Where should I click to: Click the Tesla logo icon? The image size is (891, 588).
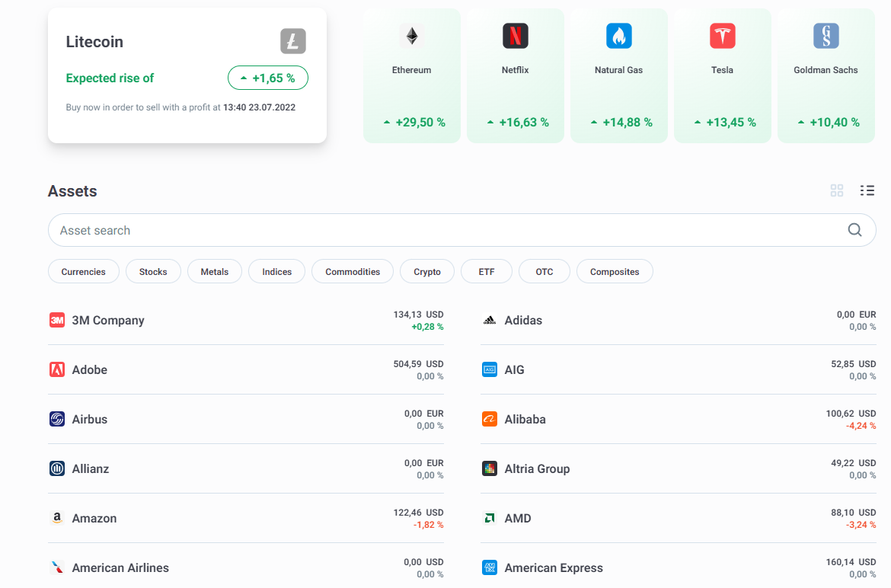pyautogui.click(x=722, y=36)
